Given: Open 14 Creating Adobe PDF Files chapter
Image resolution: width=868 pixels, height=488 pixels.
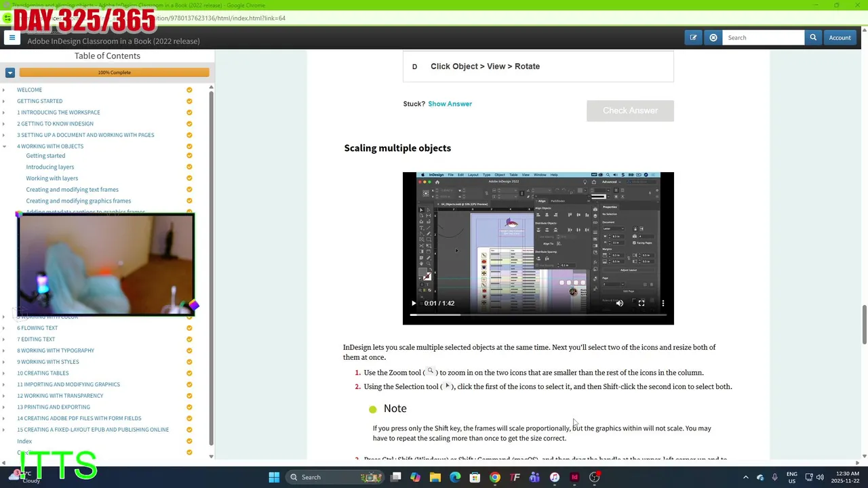Looking at the screenshot, I should pos(79,418).
